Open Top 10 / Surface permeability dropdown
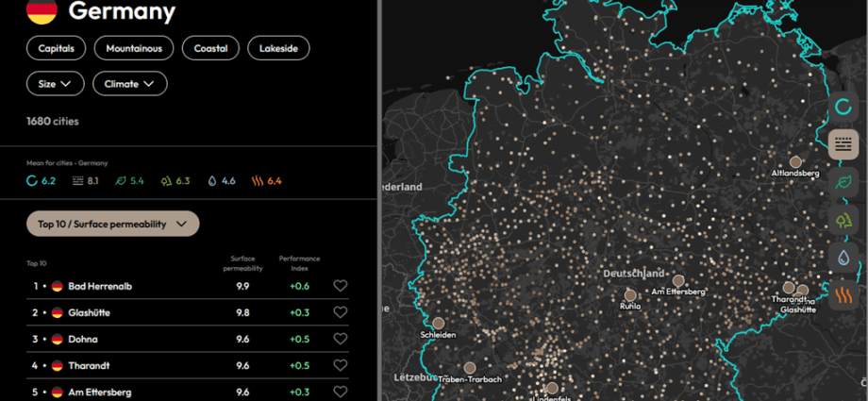The image size is (868, 401). point(113,224)
